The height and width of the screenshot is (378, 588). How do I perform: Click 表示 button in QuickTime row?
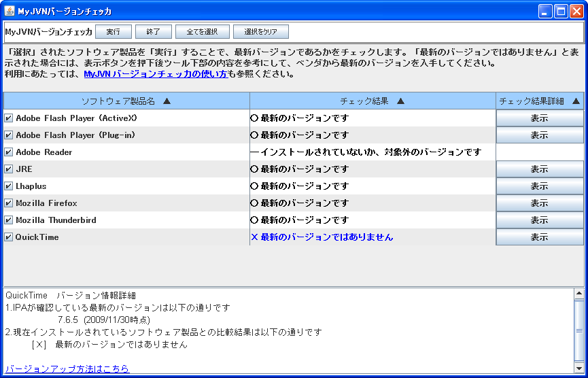pos(540,237)
